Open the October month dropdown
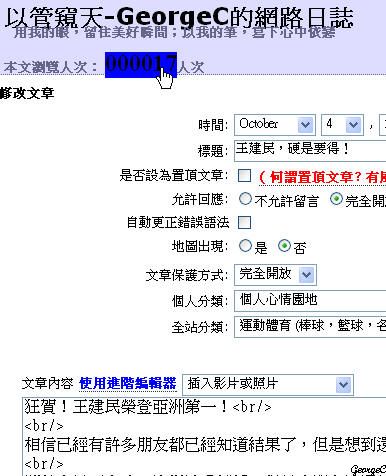Viewport: 386px width, 476px height. pos(275,125)
